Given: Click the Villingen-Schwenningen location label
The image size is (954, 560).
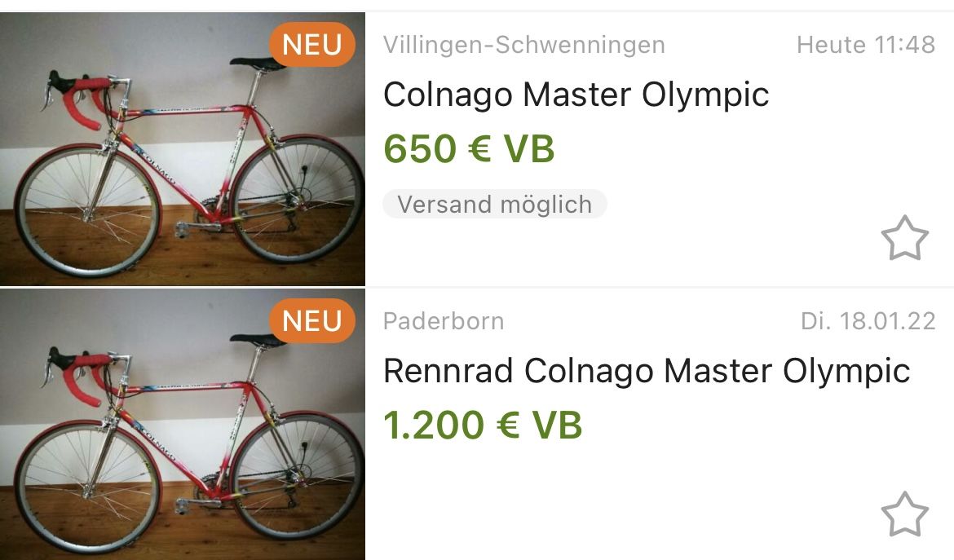Looking at the screenshot, I should coord(523,45).
